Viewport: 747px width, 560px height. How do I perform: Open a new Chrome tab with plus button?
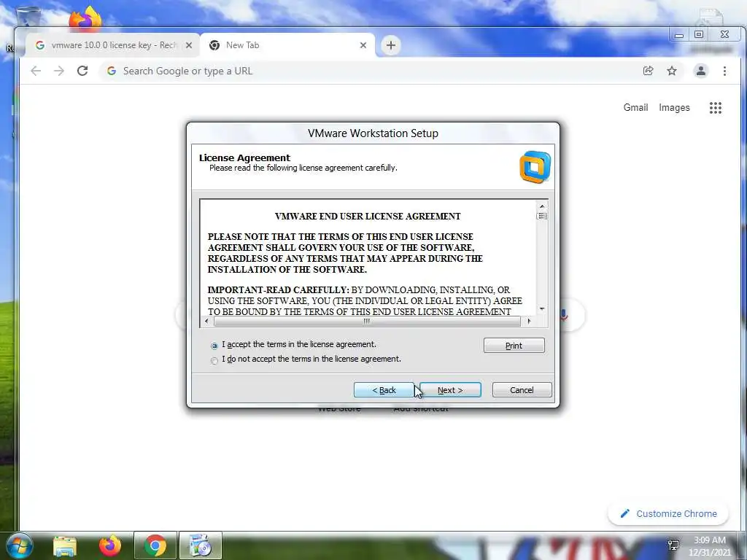pyautogui.click(x=391, y=45)
